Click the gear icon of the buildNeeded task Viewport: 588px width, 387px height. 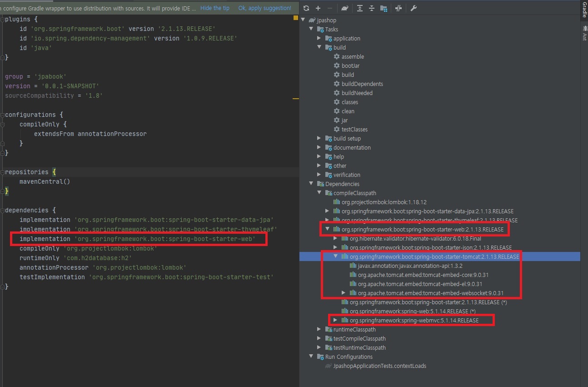pos(337,93)
